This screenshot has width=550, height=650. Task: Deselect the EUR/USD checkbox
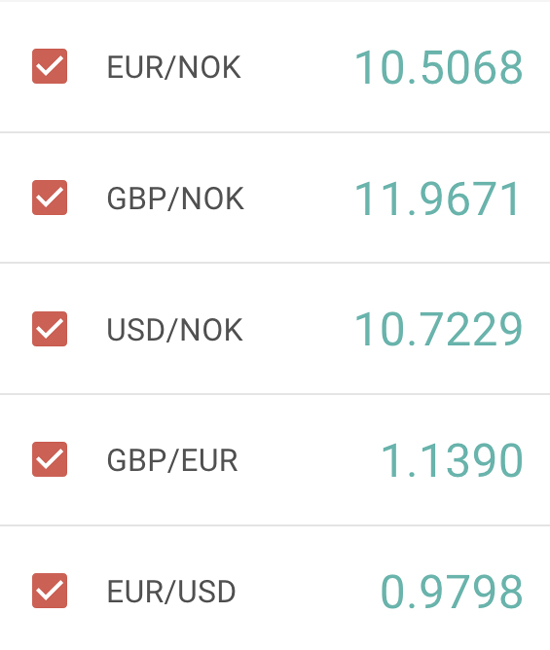point(49,591)
